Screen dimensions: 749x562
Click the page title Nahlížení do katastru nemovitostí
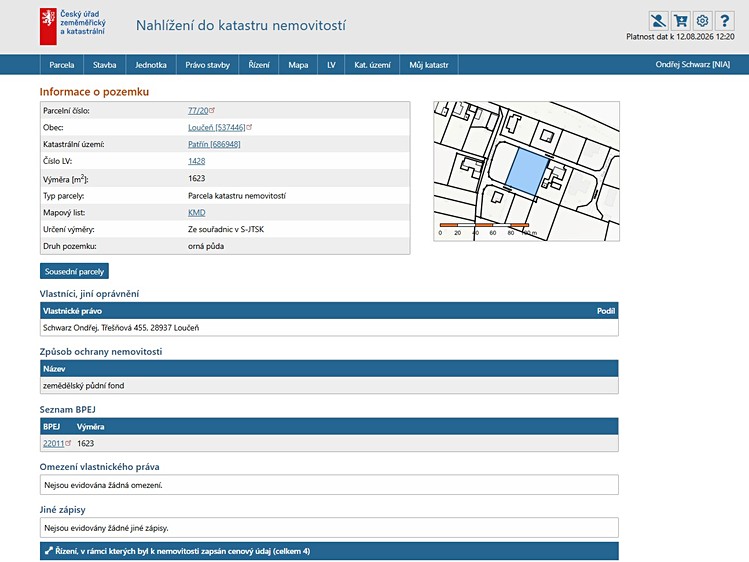coord(241,25)
